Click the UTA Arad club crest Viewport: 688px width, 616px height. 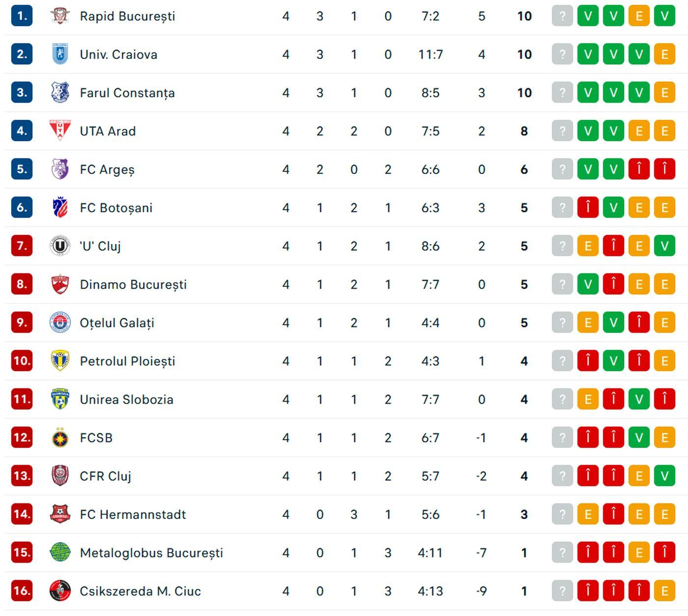pos(60,131)
